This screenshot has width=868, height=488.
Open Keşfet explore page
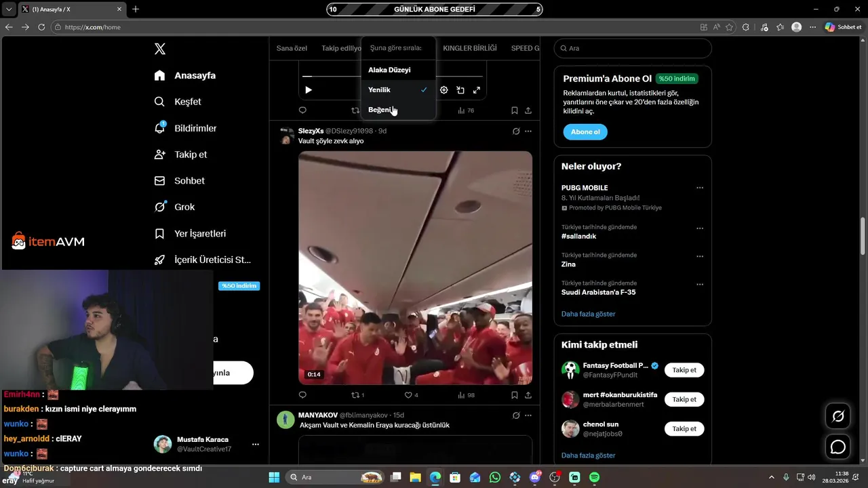point(178,102)
